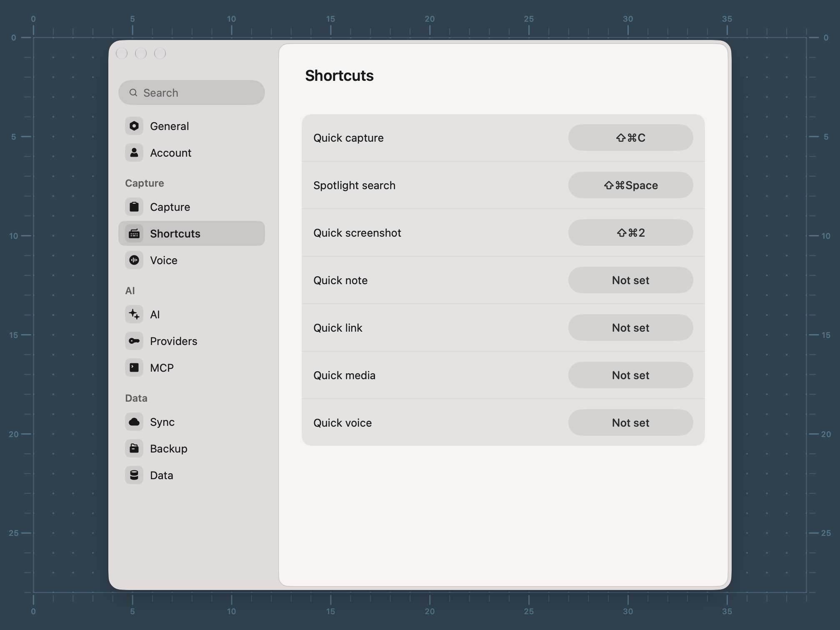Click the Data database icon
This screenshot has width=840, height=630.
coord(134,475)
